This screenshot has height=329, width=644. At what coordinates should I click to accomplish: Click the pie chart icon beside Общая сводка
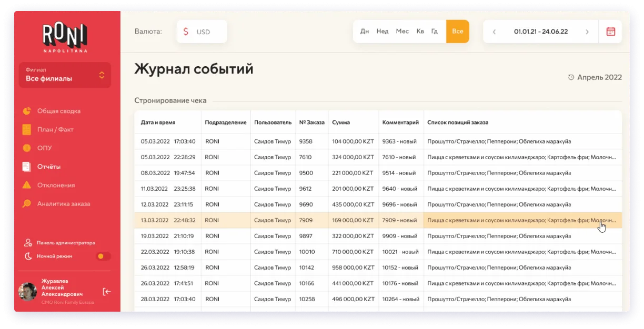click(x=27, y=111)
